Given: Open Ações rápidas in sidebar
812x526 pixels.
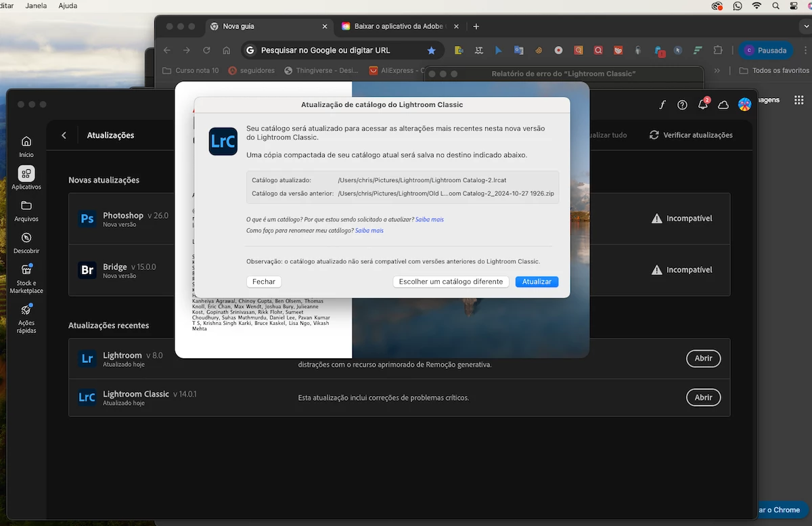Looking at the screenshot, I should (26, 318).
